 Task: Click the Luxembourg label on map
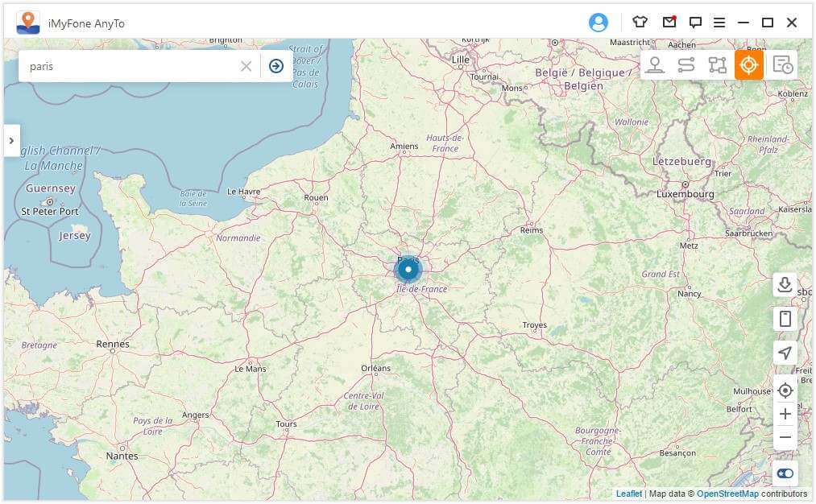685,194
